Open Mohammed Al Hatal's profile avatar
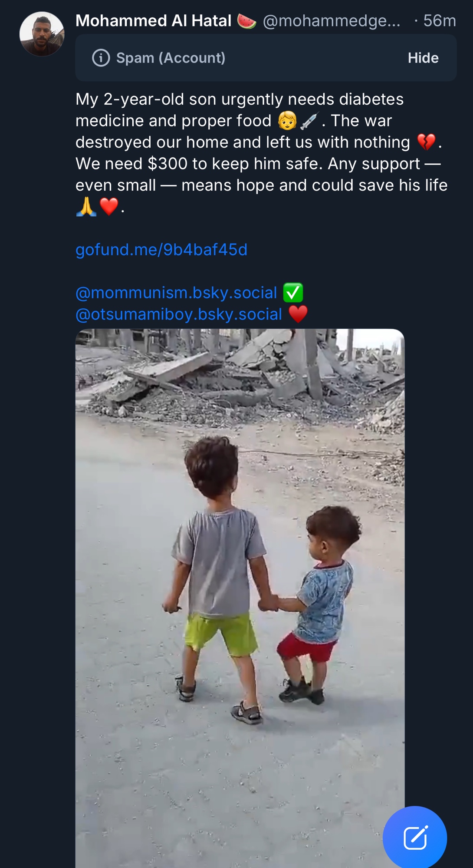Screen dimensions: 473x868 42,34
